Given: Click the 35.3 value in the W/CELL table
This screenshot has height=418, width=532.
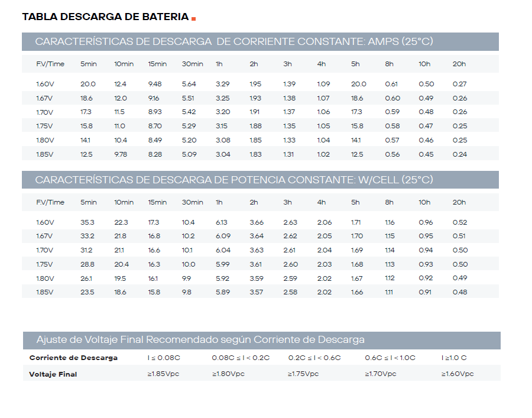Looking at the screenshot, I should pyautogui.click(x=87, y=222).
